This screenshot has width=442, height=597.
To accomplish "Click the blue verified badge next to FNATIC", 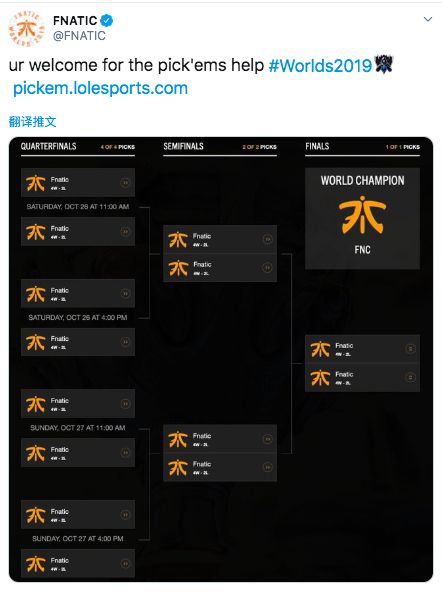I will [107, 20].
